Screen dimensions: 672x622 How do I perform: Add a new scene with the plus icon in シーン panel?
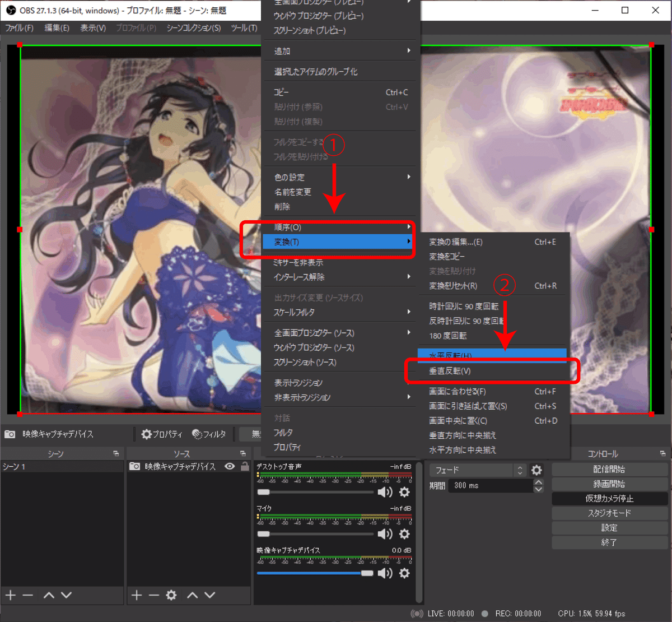point(11,595)
